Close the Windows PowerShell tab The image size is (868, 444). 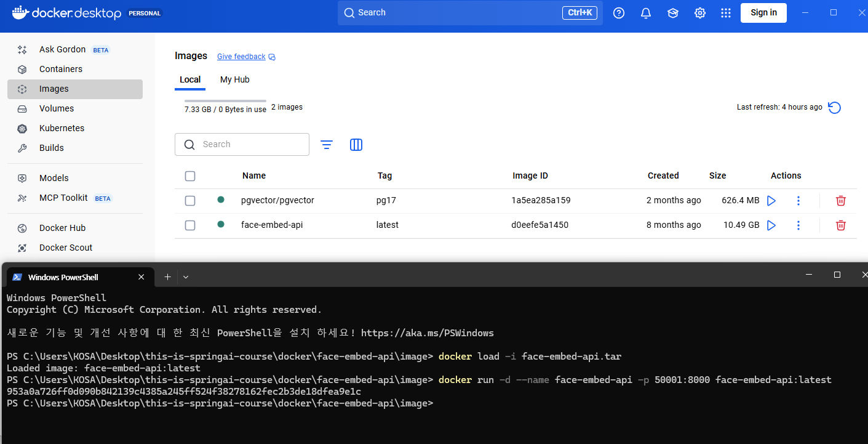pos(141,277)
